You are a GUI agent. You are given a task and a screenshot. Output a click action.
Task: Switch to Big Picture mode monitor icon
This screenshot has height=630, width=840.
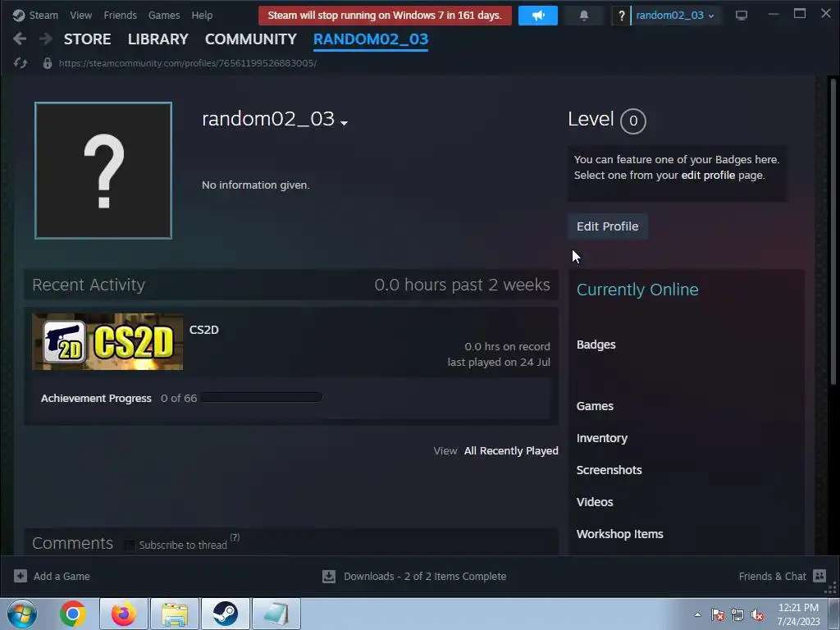(x=742, y=16)
